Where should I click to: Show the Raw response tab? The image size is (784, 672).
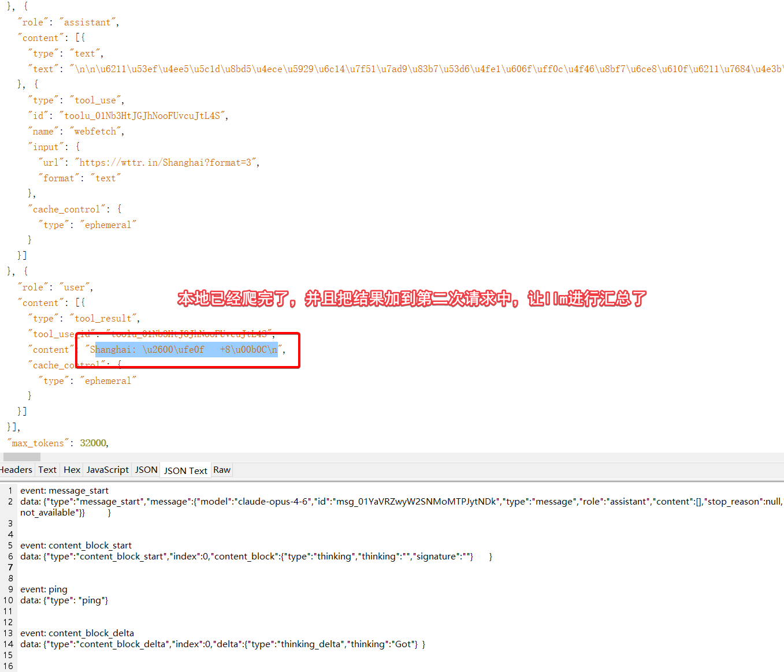pyautogui.click(x=222, y=470)
